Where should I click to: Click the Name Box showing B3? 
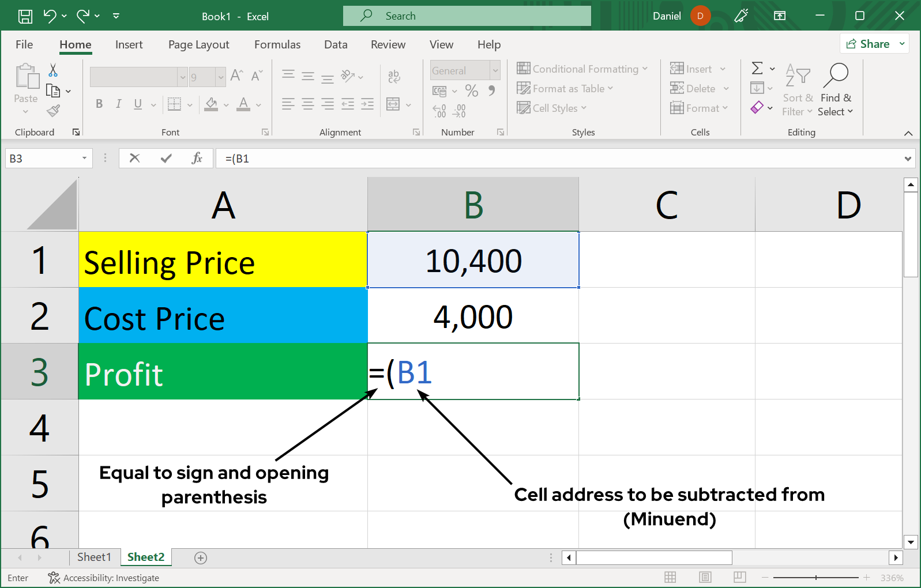[48, 158]
